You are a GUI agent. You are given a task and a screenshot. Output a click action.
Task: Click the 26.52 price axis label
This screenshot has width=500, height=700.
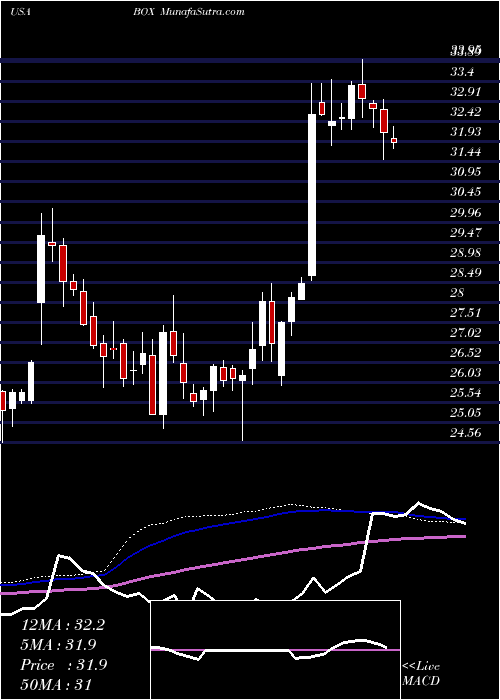pyautogui.click(x=466, y=353)
